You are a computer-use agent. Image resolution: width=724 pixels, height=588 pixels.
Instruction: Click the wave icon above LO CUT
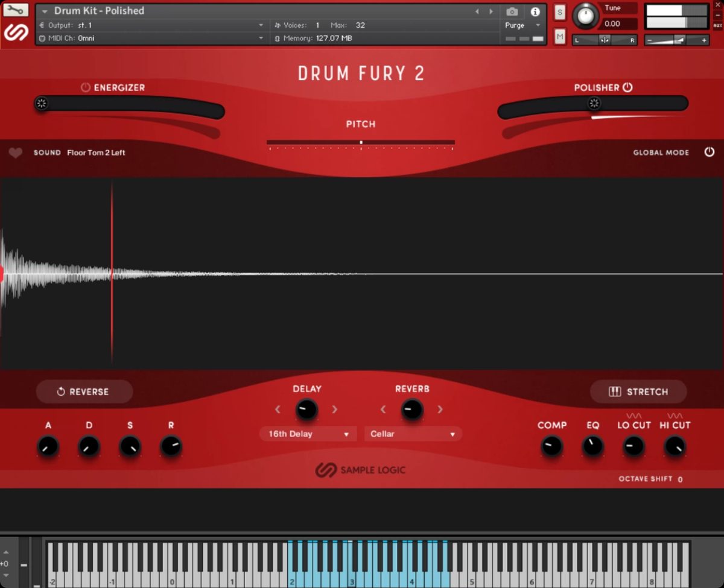click(634, 416)
